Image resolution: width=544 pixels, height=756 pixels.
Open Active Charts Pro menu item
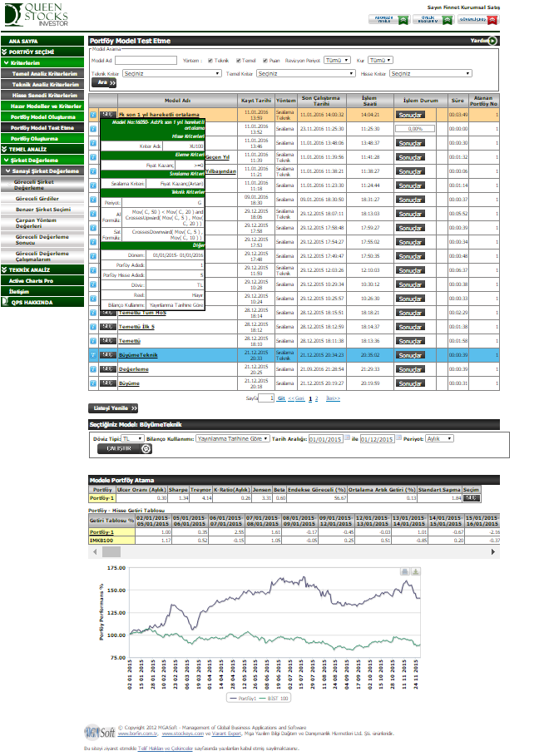42,280
